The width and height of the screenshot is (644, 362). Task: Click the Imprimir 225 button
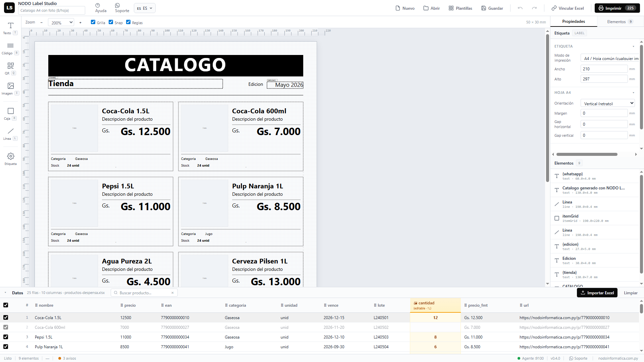point(617,8)
